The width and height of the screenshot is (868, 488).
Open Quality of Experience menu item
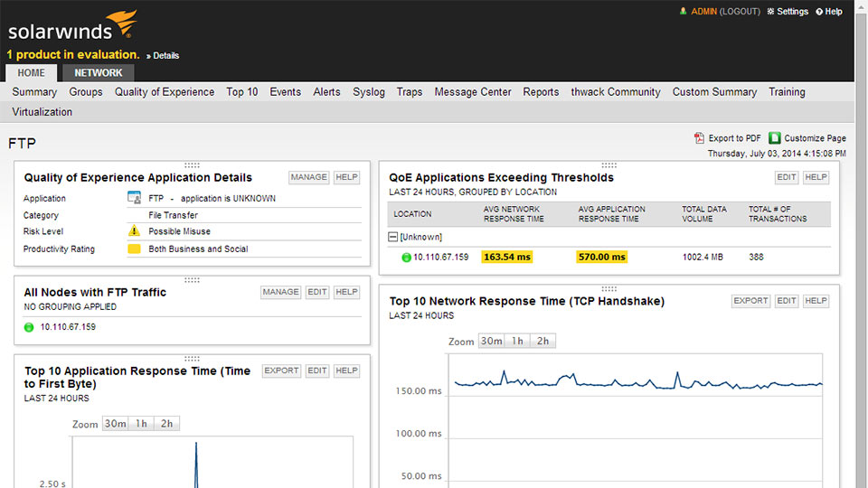pos(165,92)
